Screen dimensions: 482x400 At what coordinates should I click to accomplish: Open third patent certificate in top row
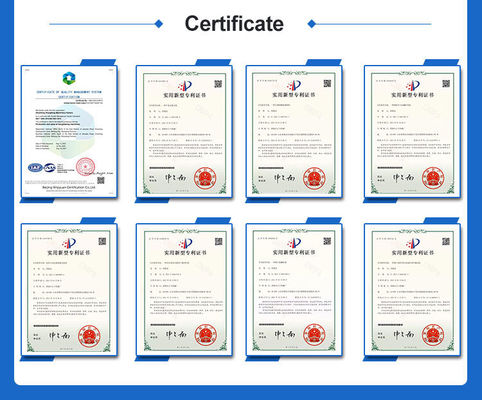pos(294,131)
